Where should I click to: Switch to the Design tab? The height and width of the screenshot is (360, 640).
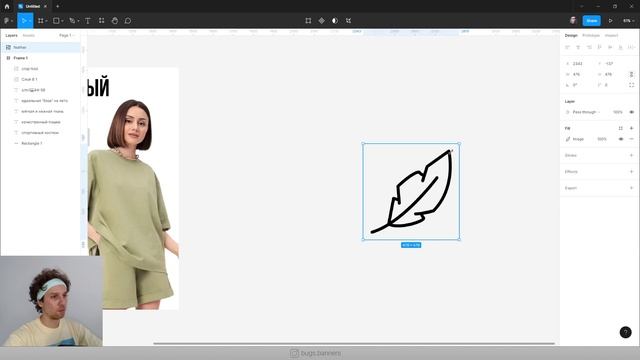(x=571, y=36)
